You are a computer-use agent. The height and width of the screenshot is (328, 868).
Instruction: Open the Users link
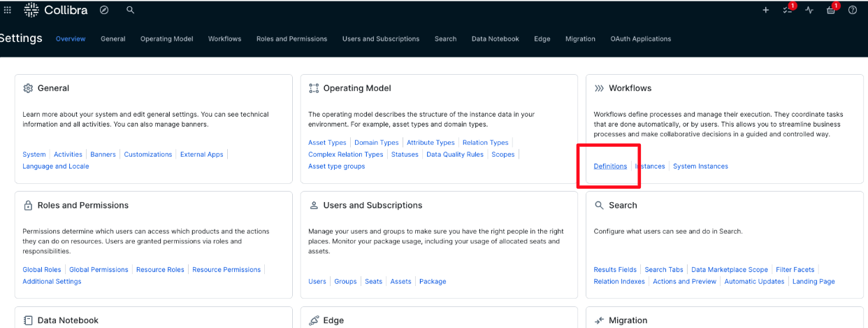point(317,282)
